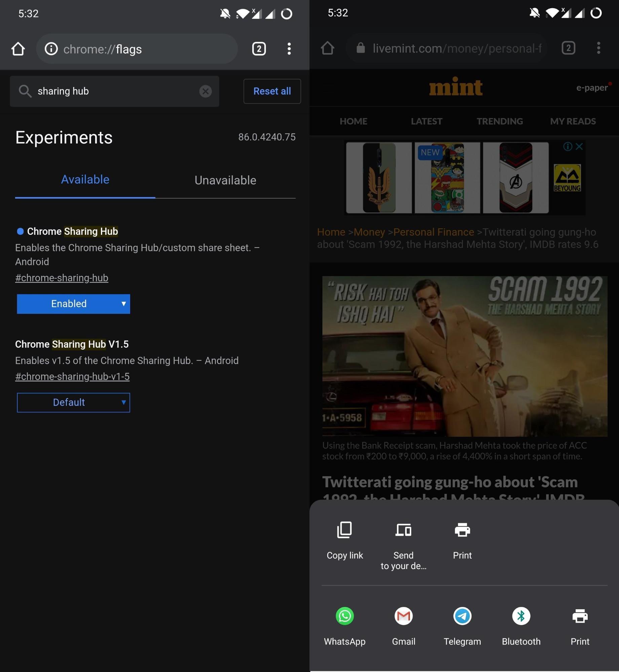Click the mint logo
The image size is (619, 672).
456,87
